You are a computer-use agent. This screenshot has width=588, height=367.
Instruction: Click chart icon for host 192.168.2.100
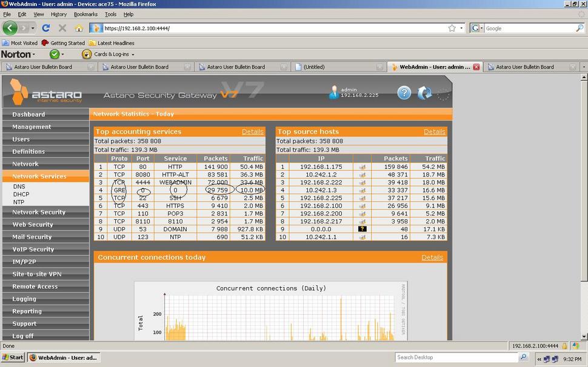[x=362, y=205]
